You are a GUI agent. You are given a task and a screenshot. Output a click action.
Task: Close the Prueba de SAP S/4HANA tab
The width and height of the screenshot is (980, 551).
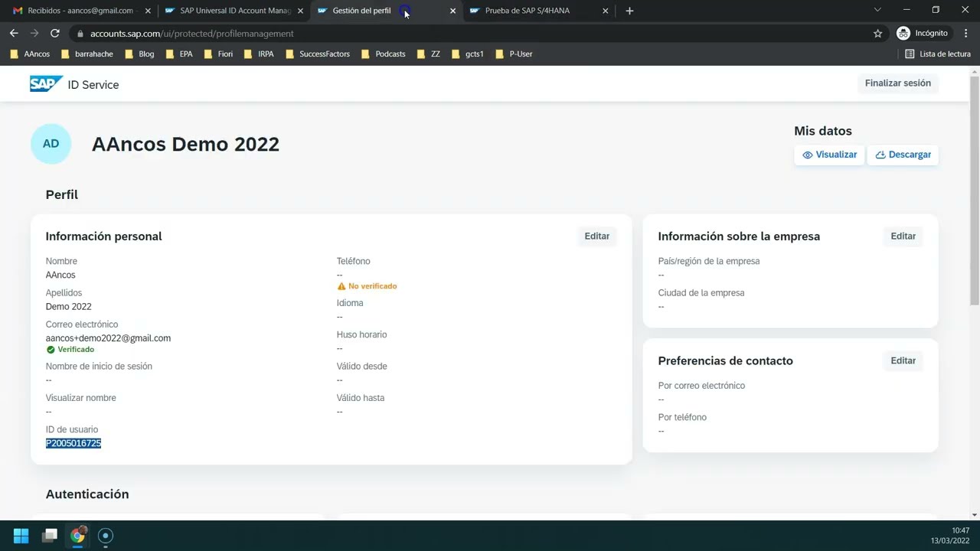[x=606, y=11]
